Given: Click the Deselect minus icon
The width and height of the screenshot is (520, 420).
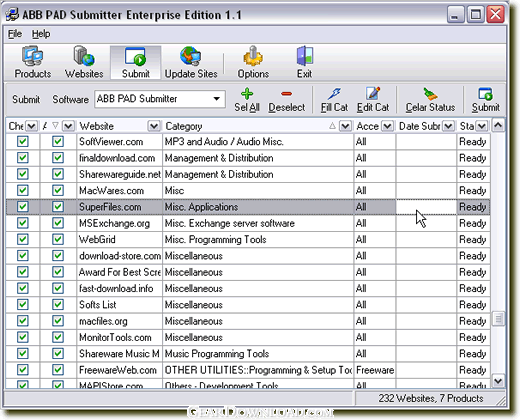Looking at the screenshot, I should tap(286, 94).
